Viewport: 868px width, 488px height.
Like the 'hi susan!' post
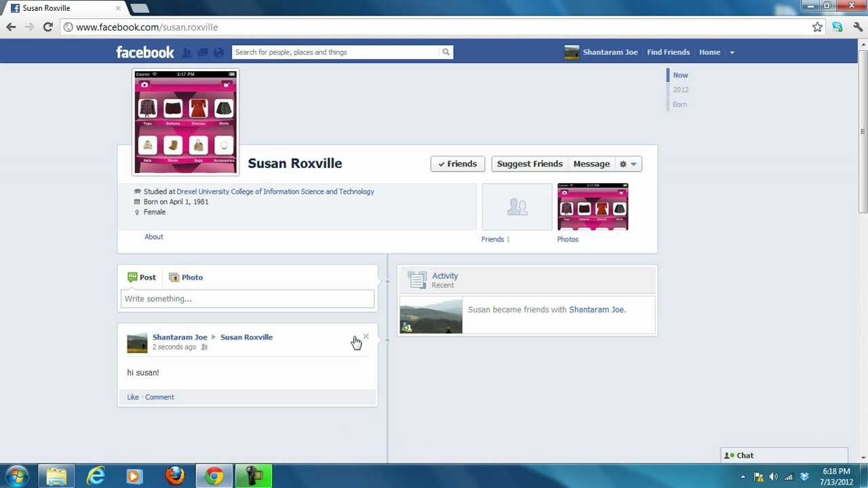[x=132, y=397]
